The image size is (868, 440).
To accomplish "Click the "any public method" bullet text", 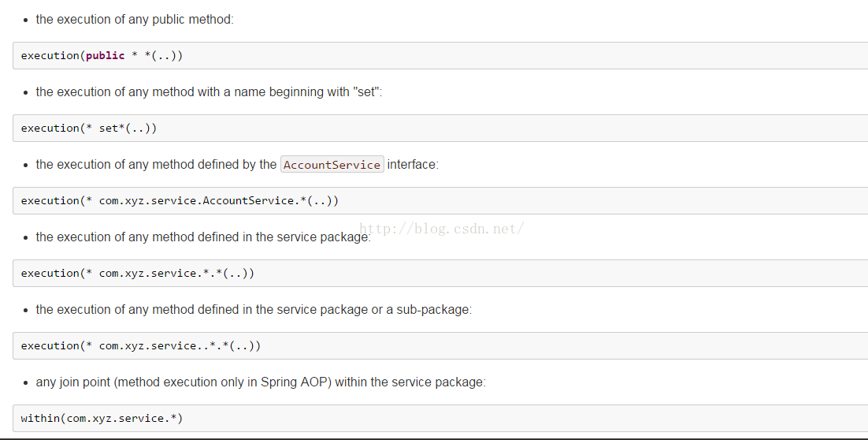I will pos(135,20).
